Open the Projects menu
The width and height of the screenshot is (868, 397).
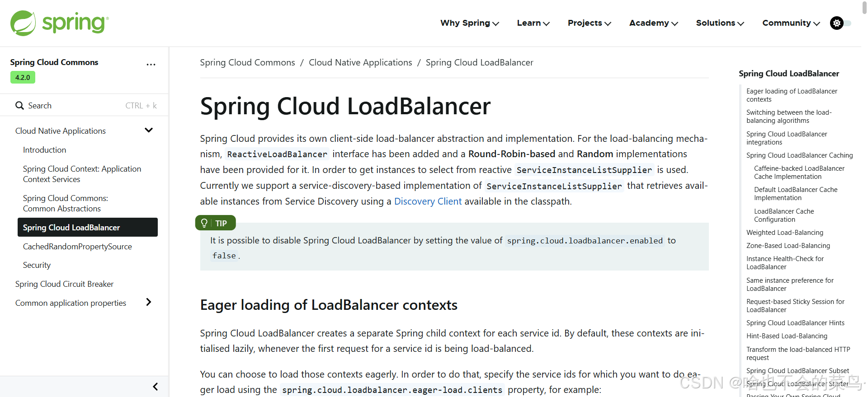590,23
